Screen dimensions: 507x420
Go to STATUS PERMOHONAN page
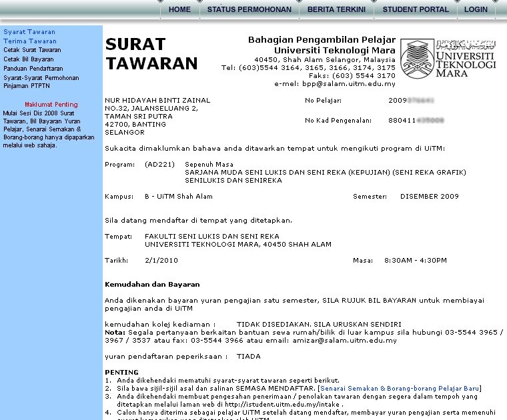pyautogui.click(x=249, y=9)
